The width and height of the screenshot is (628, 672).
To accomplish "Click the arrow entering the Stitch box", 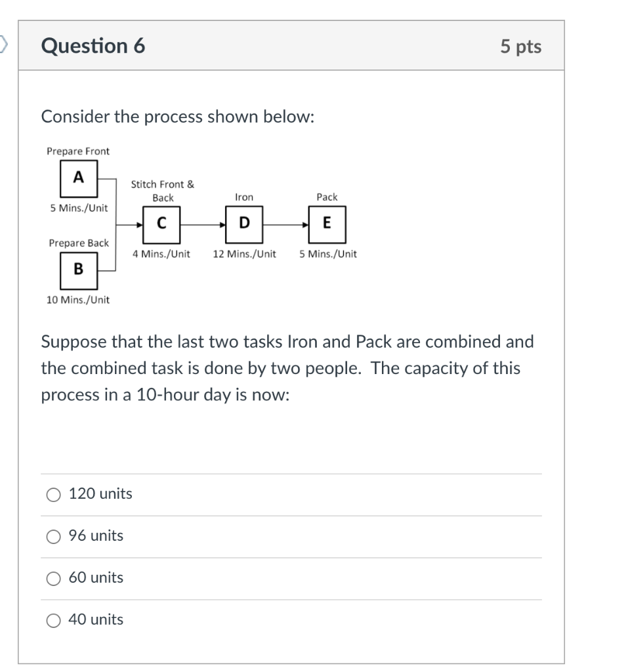I will (x=130, y=223).
